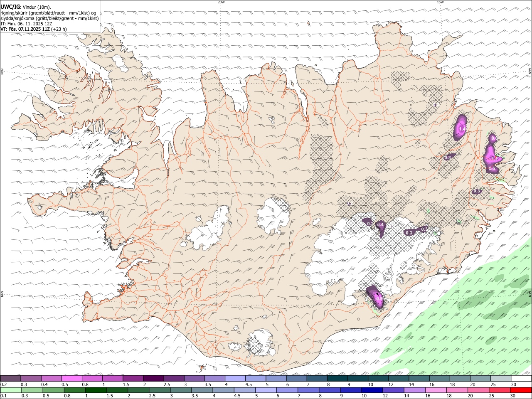Pick the violet 3 snow legend swatch
Screen dimensions: 532x399
point(194,378)
